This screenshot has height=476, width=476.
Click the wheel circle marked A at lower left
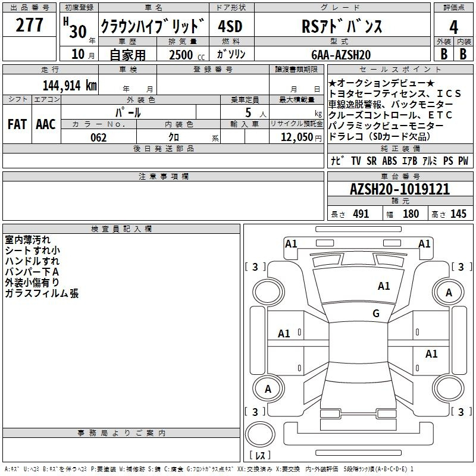click(268, 389)
